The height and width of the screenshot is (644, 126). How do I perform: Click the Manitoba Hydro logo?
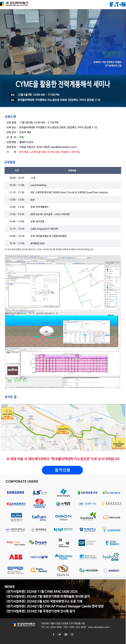(63, 557)
